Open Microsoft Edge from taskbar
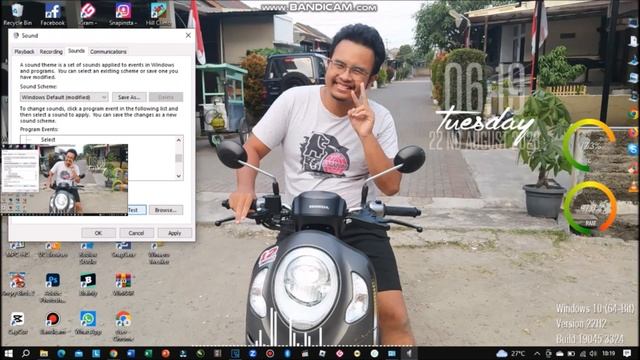 pyautogui.click(x=61, y=353)
